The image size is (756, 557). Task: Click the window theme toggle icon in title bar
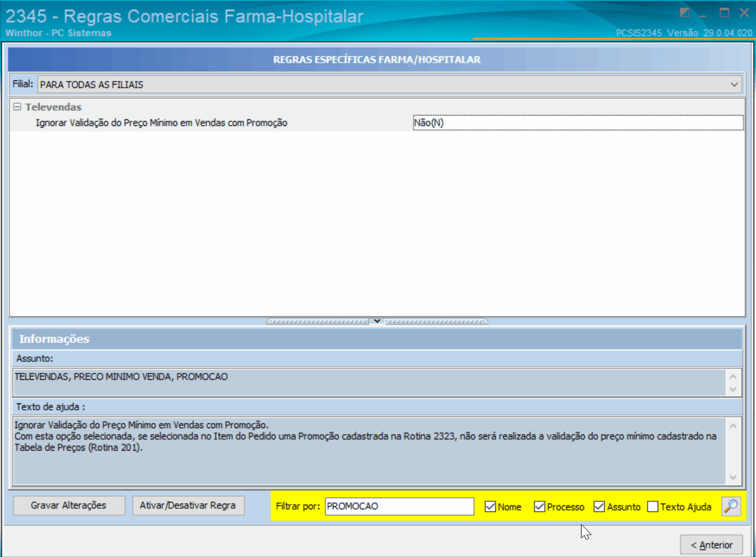685,13
